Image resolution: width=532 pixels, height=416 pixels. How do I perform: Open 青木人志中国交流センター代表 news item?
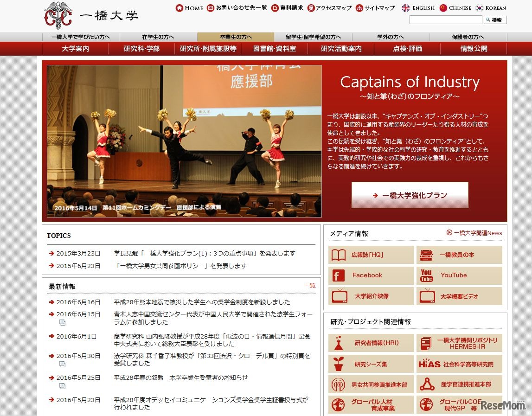(213, 318)
